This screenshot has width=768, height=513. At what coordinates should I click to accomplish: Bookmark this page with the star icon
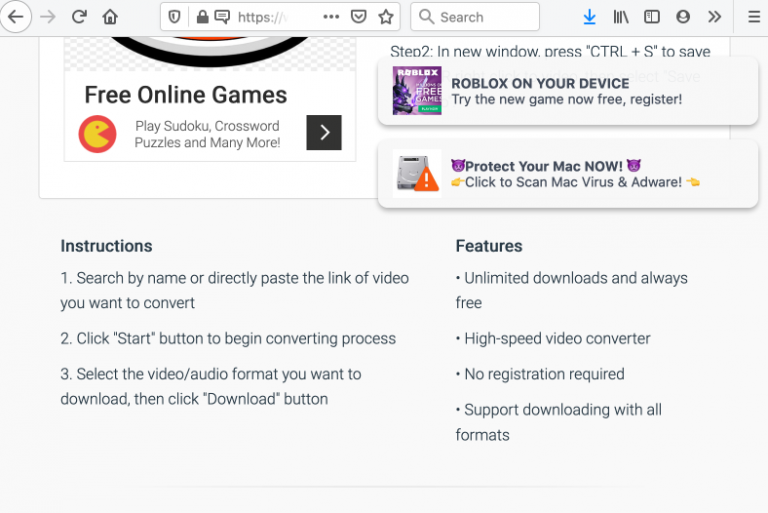tap(385, 17)
